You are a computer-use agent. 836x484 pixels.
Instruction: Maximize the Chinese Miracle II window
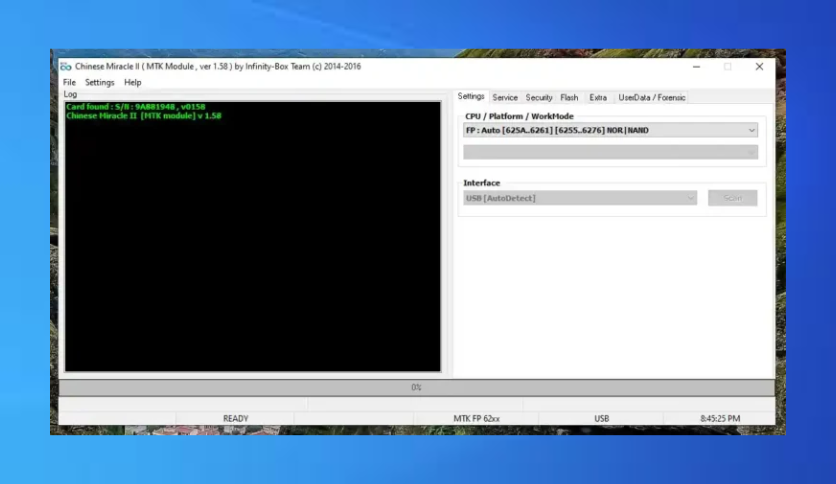728,67
